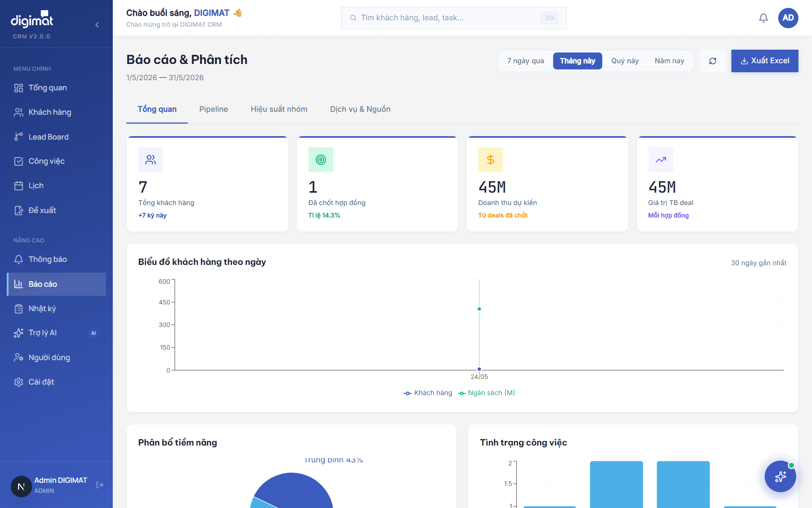Image resolution: width=812 pixels, height=508 pixels.
Task: Click the ⌘K shortcut badge in search
Action: [549, 18]
